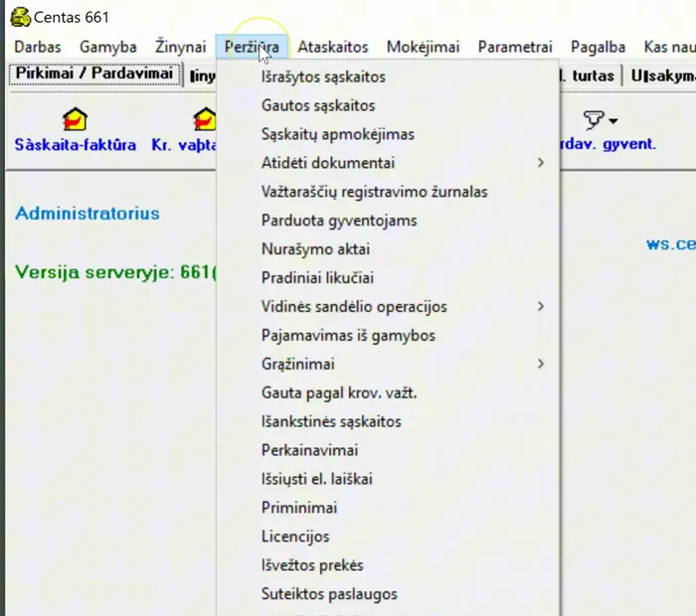Open the Pagalba menu
The image size is (696, 616).
click(598, 47)
